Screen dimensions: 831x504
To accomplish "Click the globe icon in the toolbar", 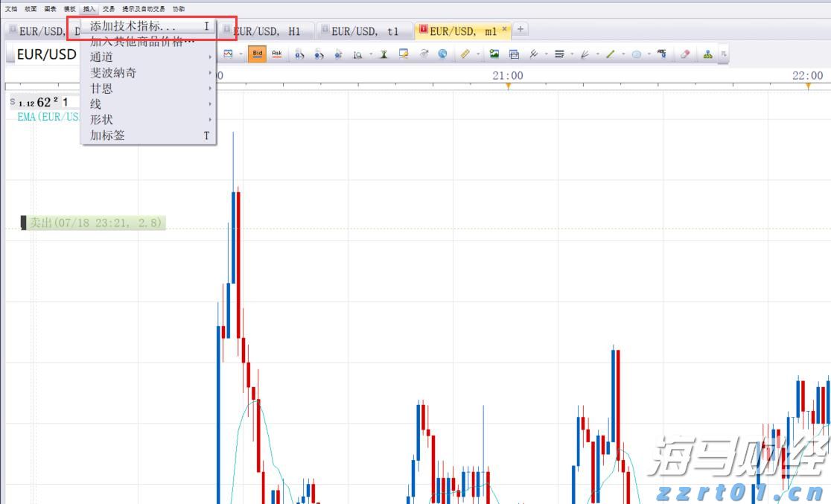I will (442, 54).
